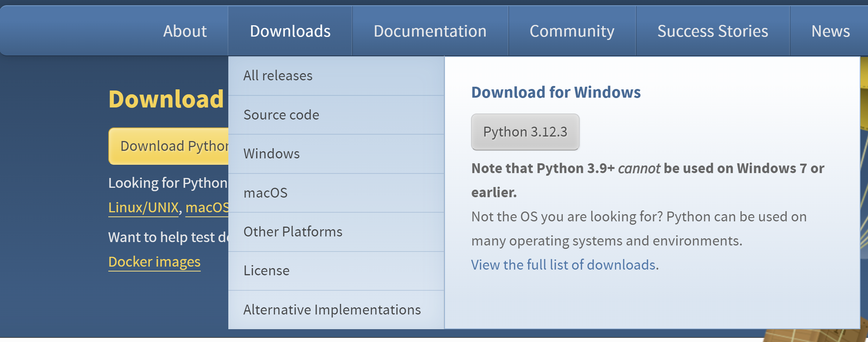This screenshot has height=342, width=868.
Task: Open Other Platforms from the Downloads submenu
Action: pyautogui.click(x=293, y=232)
